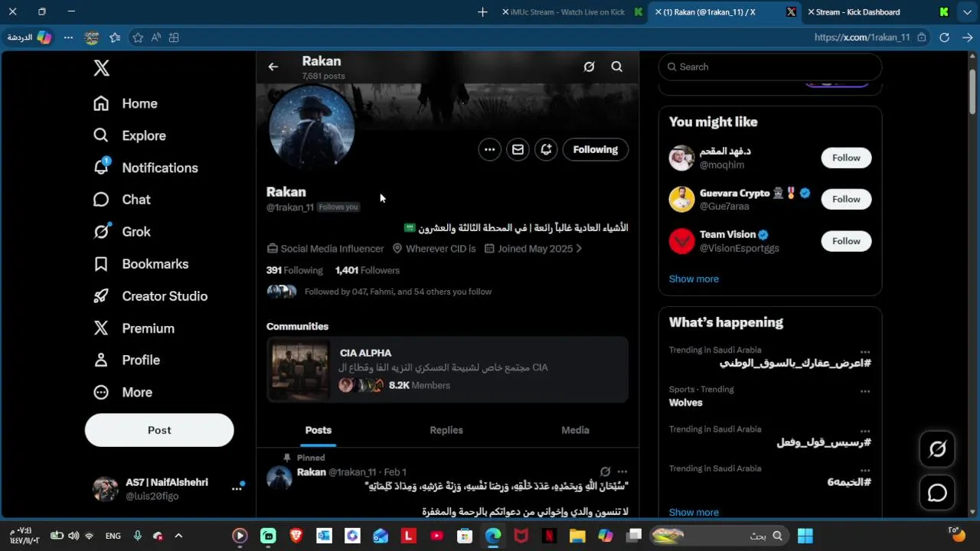
Task: Toggle post notifications bell for Rakan
Action: click(x=546, y=150)
